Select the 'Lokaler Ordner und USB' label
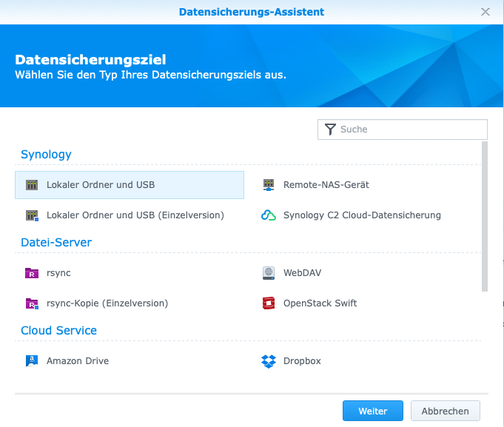This screenshot has width=504, height=427. click(101, 185)
